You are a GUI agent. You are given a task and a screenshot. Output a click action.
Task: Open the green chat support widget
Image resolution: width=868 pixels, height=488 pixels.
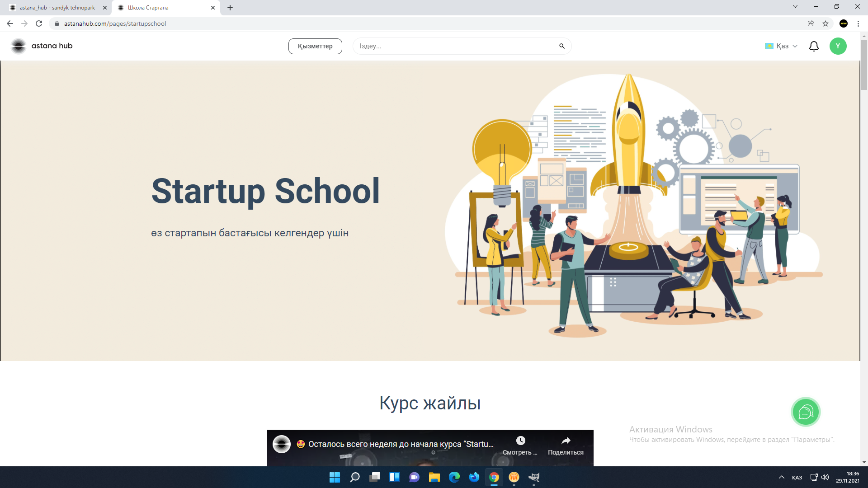pyautogui.click(x=806, y=412)
